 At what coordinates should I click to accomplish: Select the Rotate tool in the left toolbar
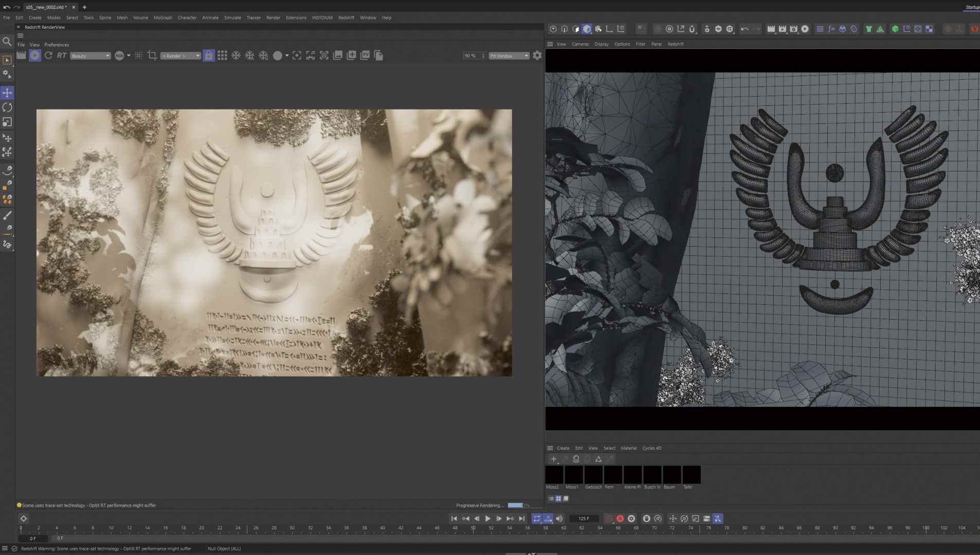click(7, 107)
